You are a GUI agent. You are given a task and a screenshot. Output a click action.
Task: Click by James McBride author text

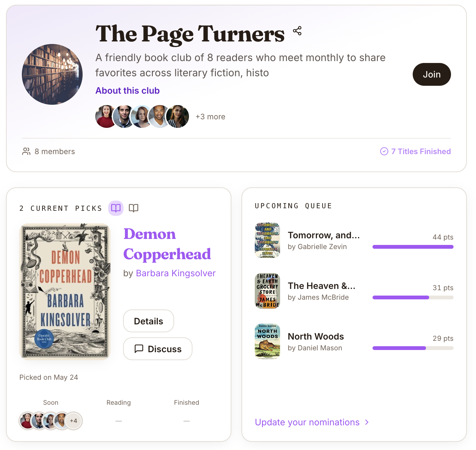click(318, 297)
